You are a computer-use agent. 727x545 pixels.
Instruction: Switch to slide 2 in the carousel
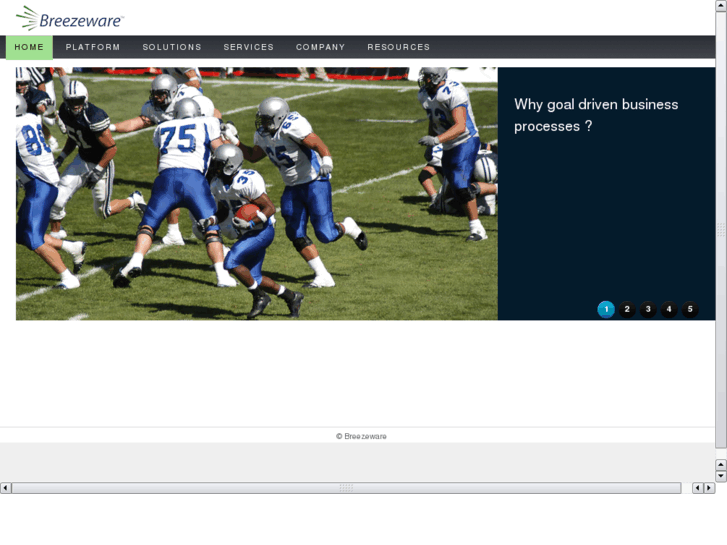[627, 309]
